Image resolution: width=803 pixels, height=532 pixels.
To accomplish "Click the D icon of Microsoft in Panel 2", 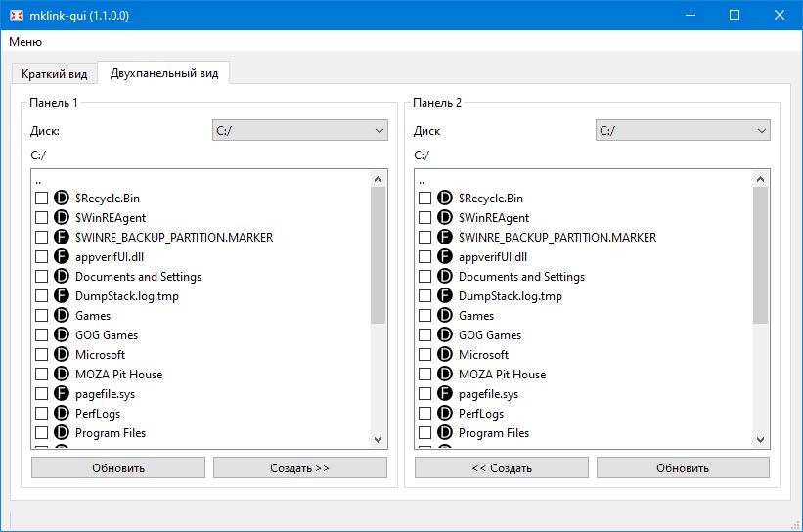I will coord(445,354).
